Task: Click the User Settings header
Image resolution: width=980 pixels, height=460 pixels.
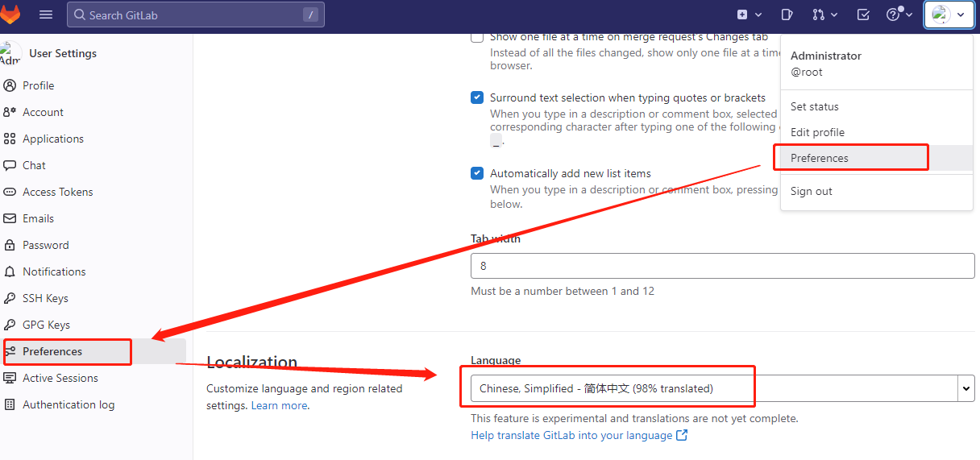Action: [x=63, y=53]
